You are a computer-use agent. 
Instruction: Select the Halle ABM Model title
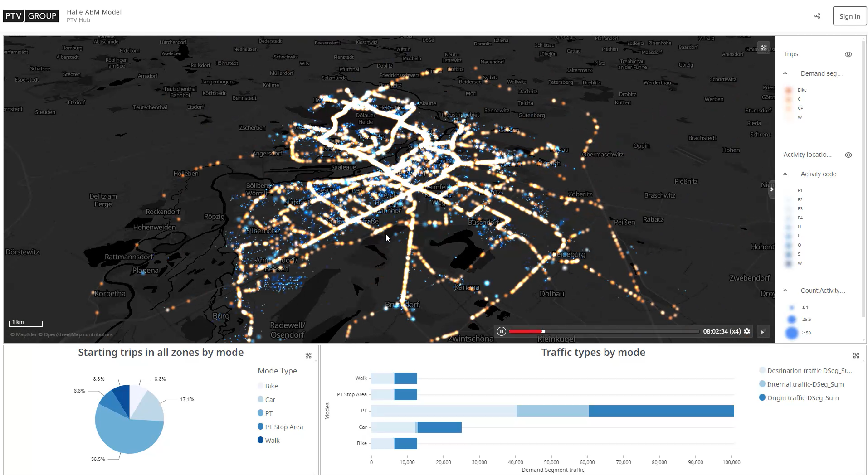(94, 12)
